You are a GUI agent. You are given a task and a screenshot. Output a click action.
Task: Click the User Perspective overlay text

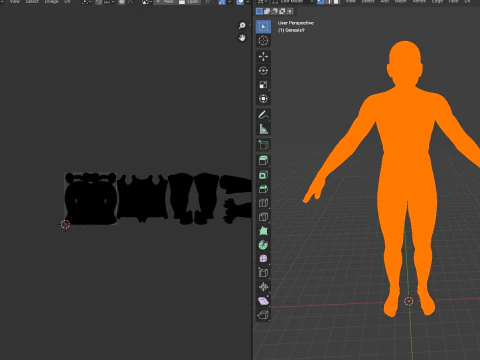(x=296, y=23)
